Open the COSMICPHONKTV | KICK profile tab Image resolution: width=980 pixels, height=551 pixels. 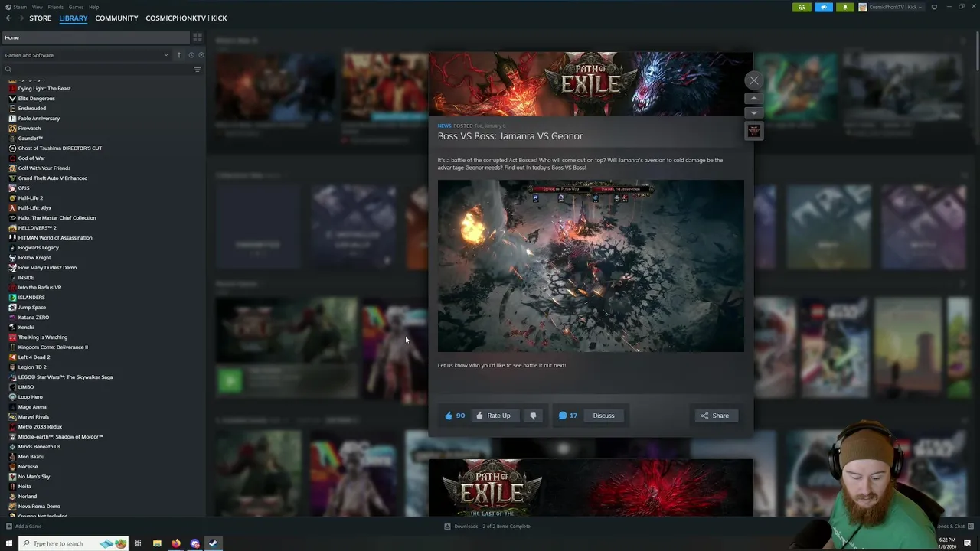[x=186, y=18]
